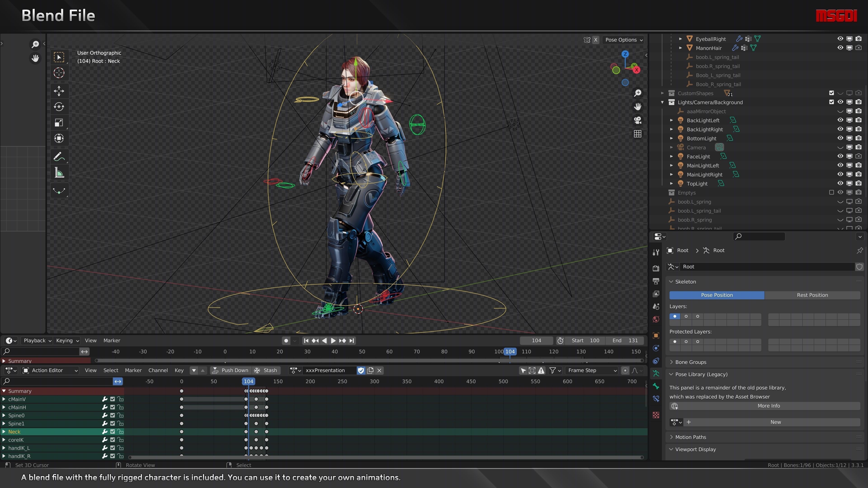Open the Action Editor Channel menu
Screen dimensions: 868x488
point(158,371)
